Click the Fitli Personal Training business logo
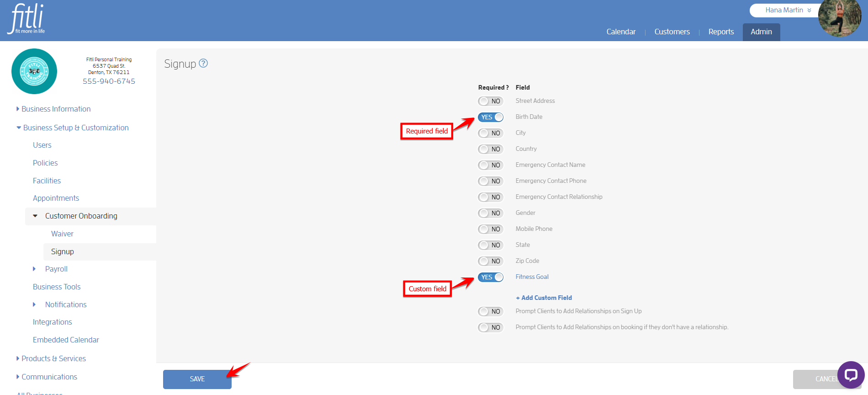Image resolution: width=868 pixels, height=395 pixels. 34,71
